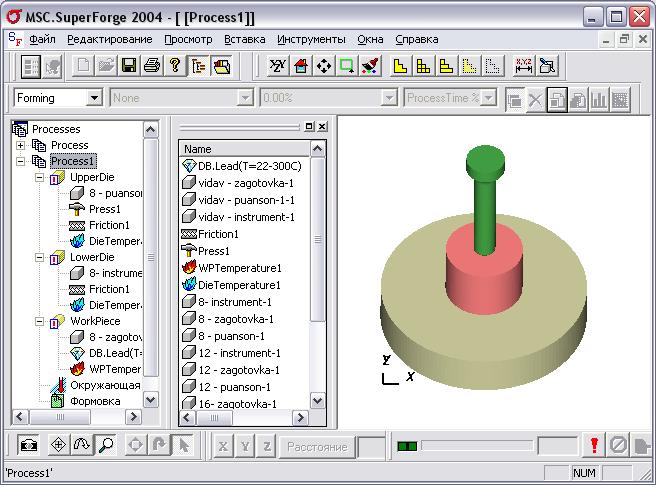Collapse the Process1 tree node
This screenshot has height=485, width=656.
tap(20, 161)
